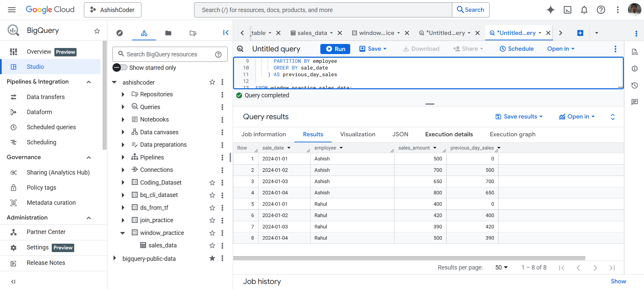Open the user account avatar
644x289 pixels.
[634, 10]
